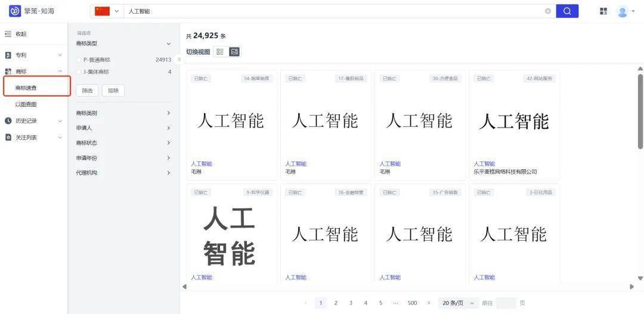The image size is (644, 314).
Task: Open 人工智能 link in 42-网站服务 card
Action: pos(485,164)
